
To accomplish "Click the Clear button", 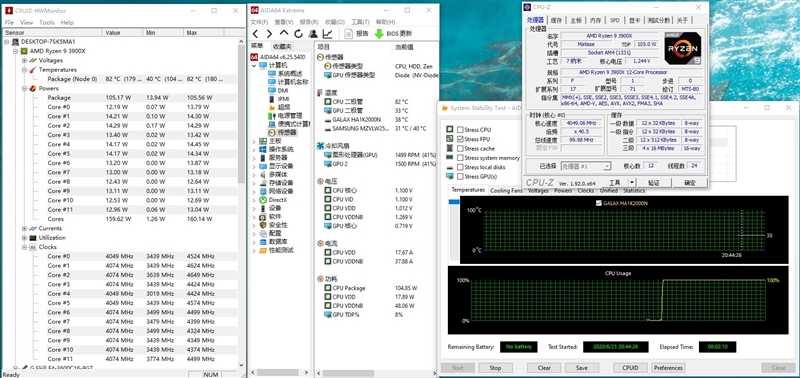I will (x=544, y=367).
